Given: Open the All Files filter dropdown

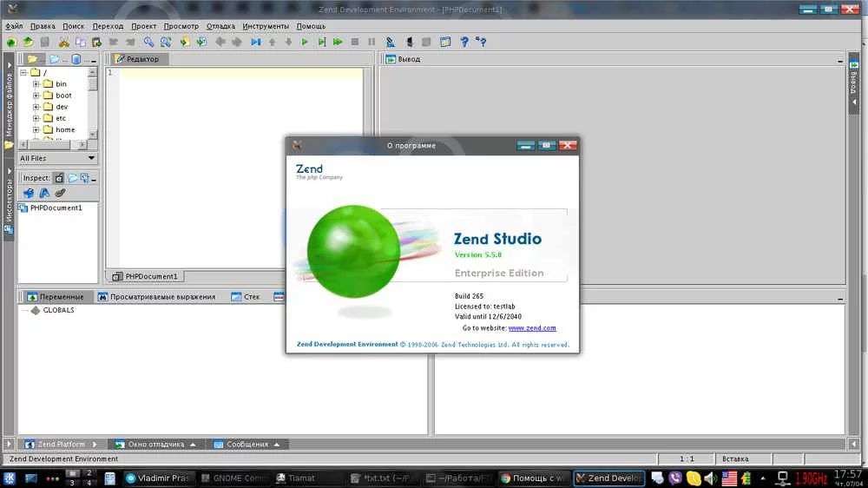Looking at the screenshot, I should click(57, 158).
